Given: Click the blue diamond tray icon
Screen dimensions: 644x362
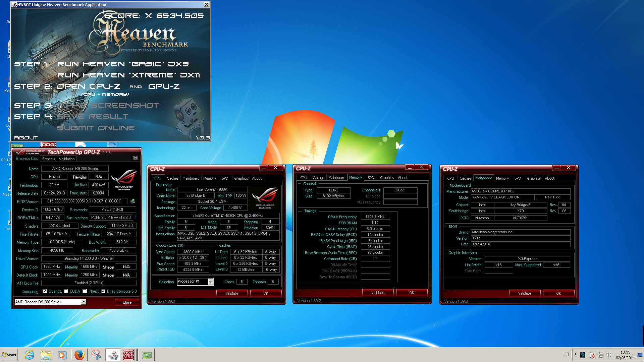Looking at the screenshot, I should (x=583, y=355).
